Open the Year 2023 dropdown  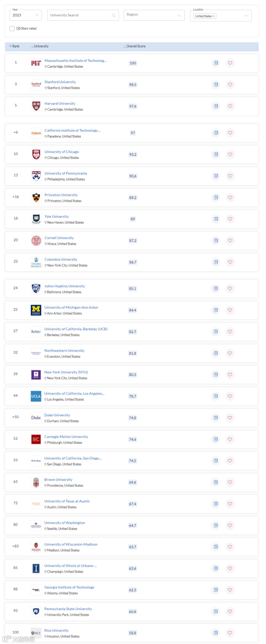[x=25, y=15]
